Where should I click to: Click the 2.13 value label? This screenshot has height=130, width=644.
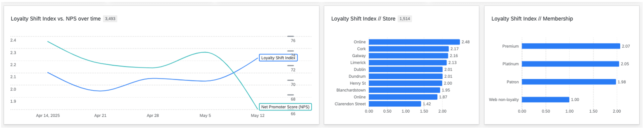click(452, 63)
